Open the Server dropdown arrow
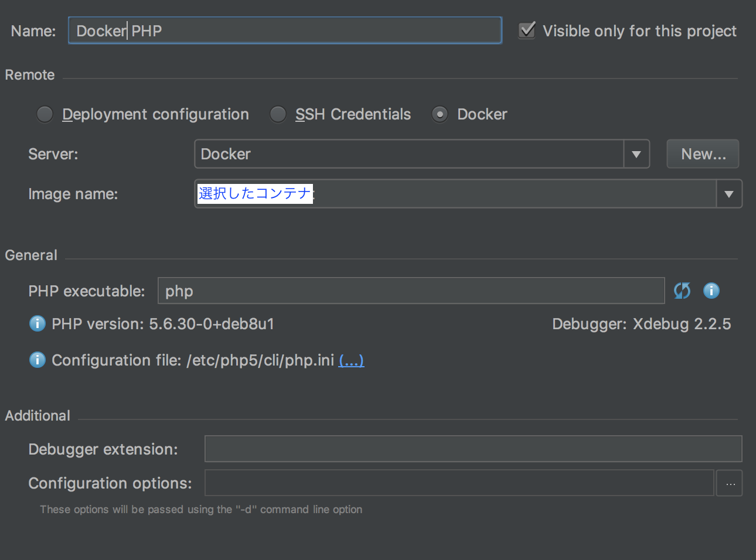756x560 pixels. (x=636, y=153)
